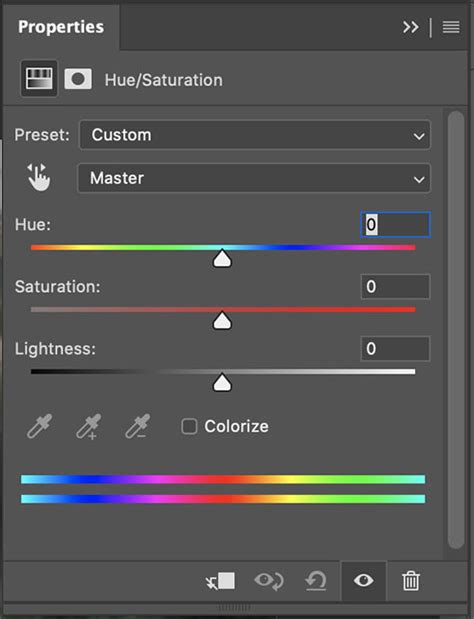Click the Preset label
This screenshot has height=619, width=474.
42,135
